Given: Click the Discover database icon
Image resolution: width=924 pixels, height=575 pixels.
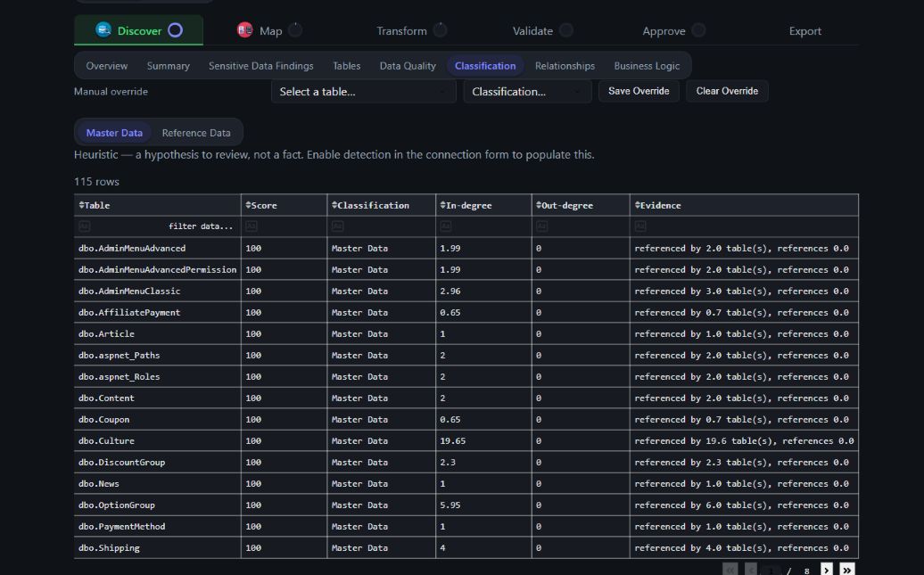Looking at the screenshot, I should click(103, 29).
